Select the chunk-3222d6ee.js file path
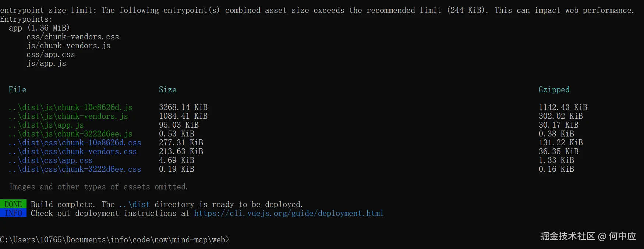 70,134
